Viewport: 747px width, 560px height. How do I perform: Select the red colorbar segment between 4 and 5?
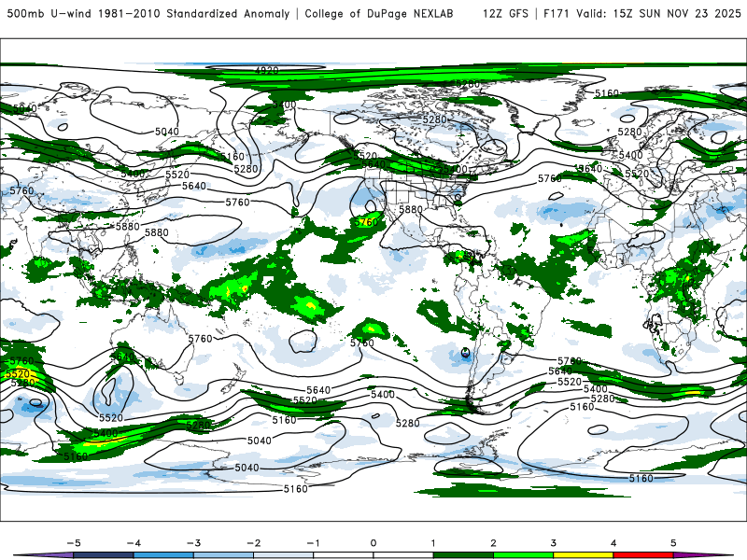point(643,555)
